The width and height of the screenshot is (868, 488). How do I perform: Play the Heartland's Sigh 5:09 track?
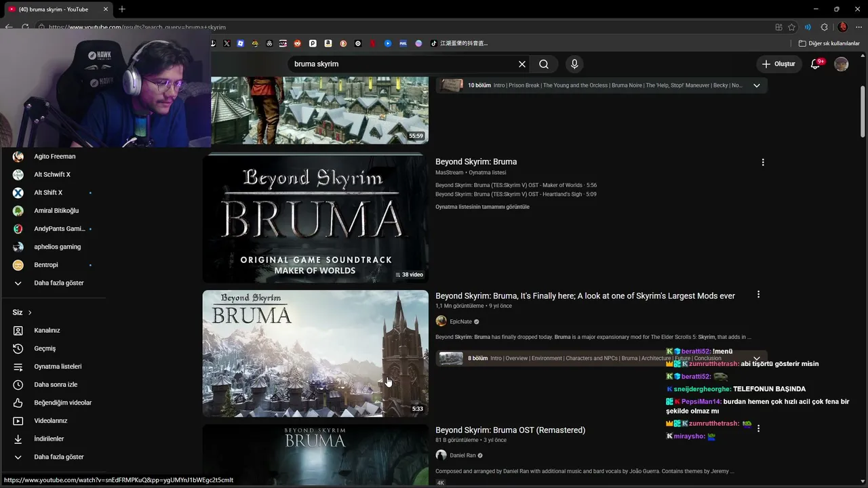[516, 195]
